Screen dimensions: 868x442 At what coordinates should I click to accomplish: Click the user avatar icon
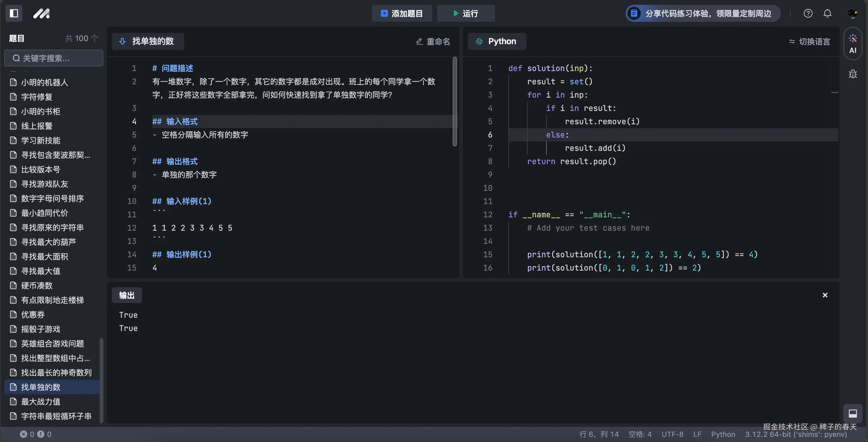point(852,14)
